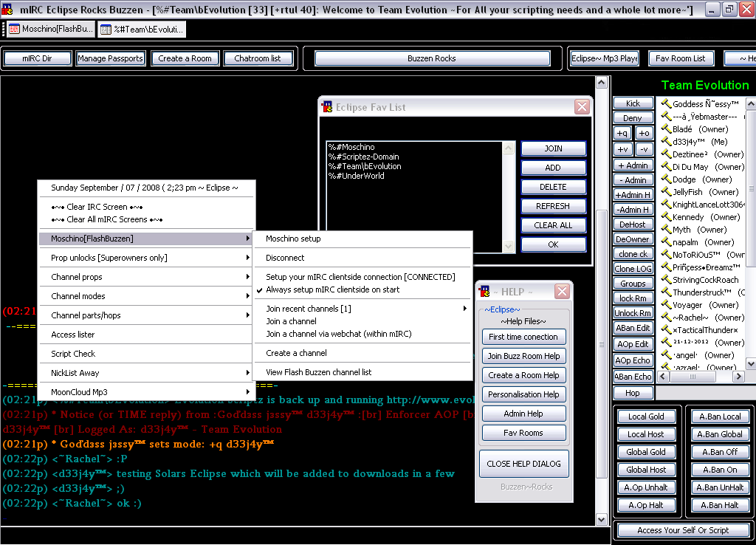This screenshot has width=756, height=545.
Task: Click the Fav Room List toolbar button
Action: click(x=680, y=58)
